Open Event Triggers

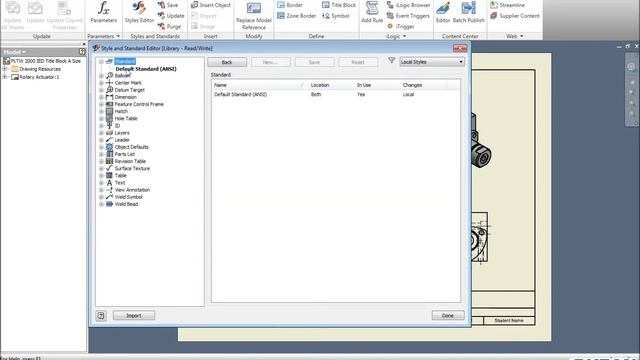(408, 16)
